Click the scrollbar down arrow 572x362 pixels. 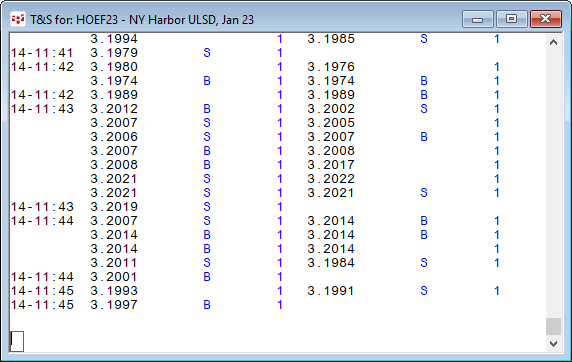tap(553, 344)
